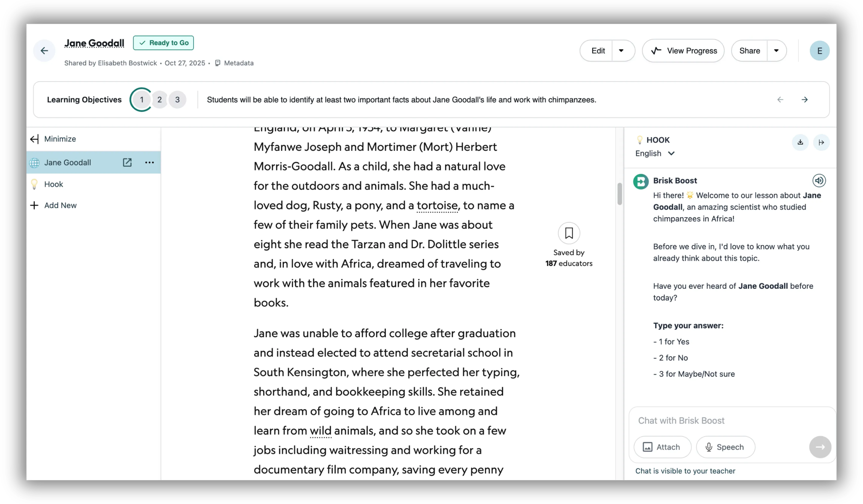Image resolution: width=863 pixels, height=504 pixels.
Task: Send the chat message arrow
Action: tap(820, 447)
